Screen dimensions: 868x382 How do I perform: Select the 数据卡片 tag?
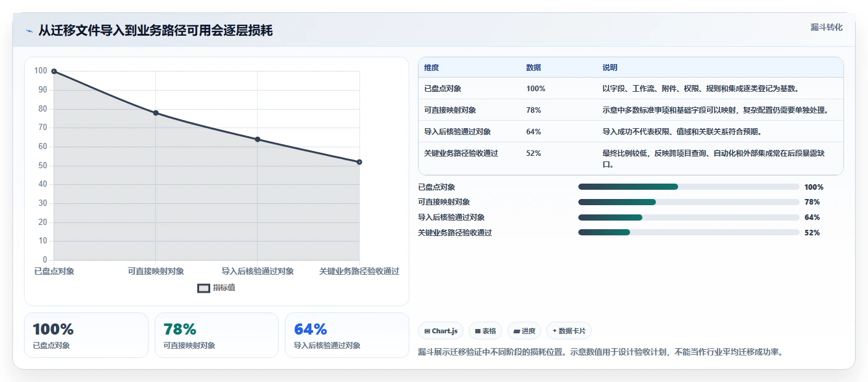[569, 331]
